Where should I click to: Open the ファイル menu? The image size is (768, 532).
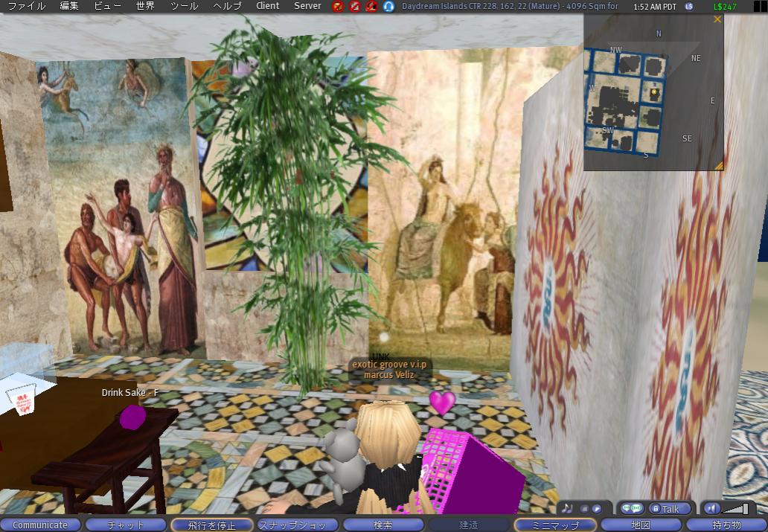(x=27, y=6)
